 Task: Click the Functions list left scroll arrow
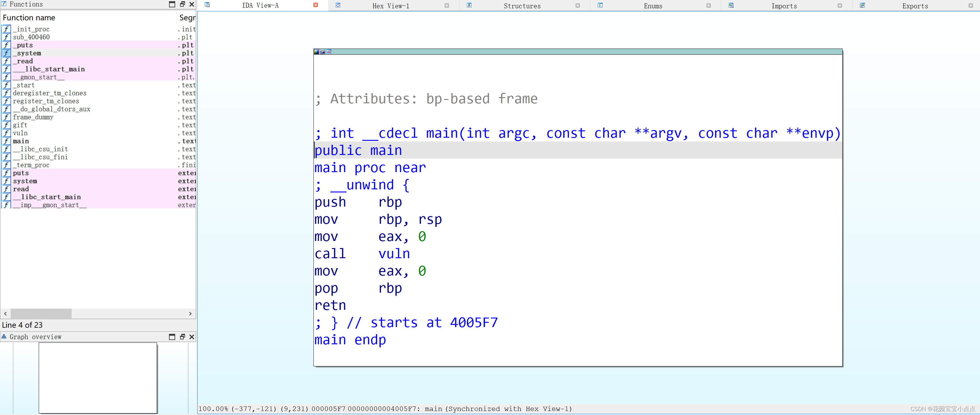(x=5, y=314)
